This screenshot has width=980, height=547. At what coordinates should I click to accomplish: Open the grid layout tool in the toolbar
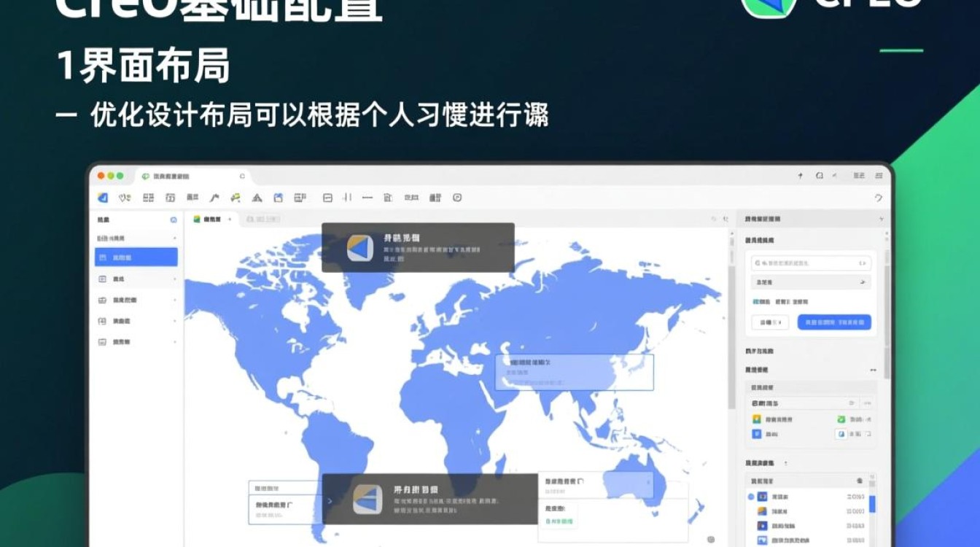point(149,197)
